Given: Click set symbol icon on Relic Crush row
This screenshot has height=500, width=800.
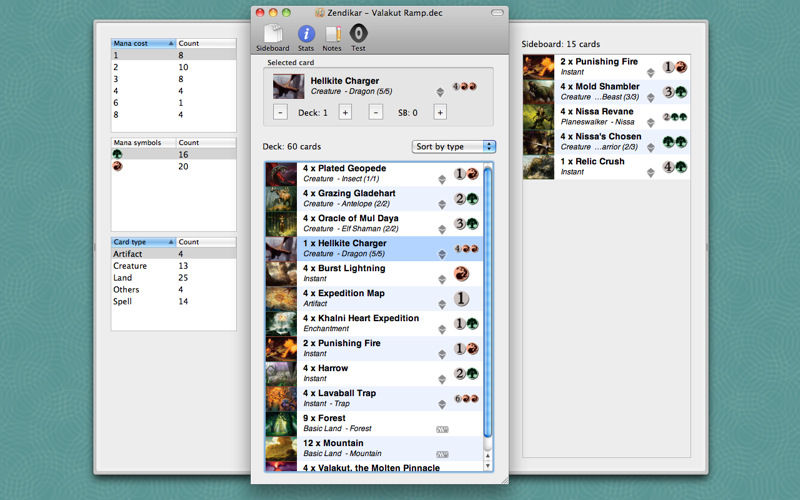Looking at the screenshot, I should coord(651,172).
